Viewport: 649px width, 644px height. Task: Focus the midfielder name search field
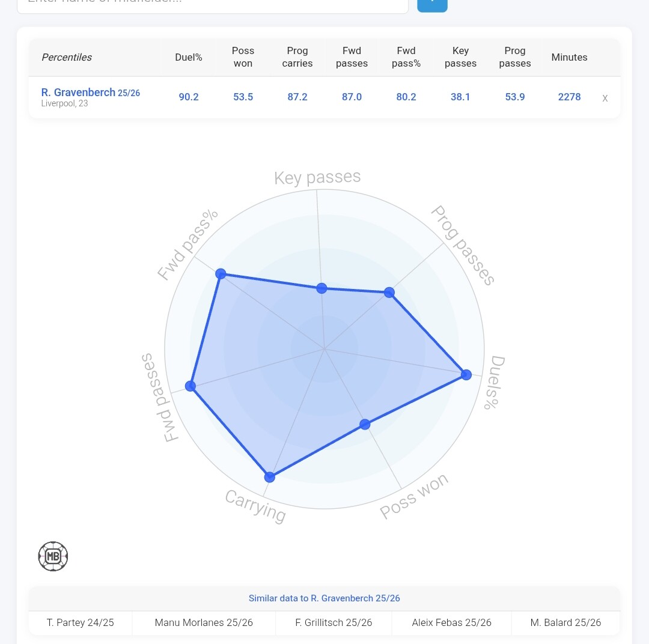212,4
